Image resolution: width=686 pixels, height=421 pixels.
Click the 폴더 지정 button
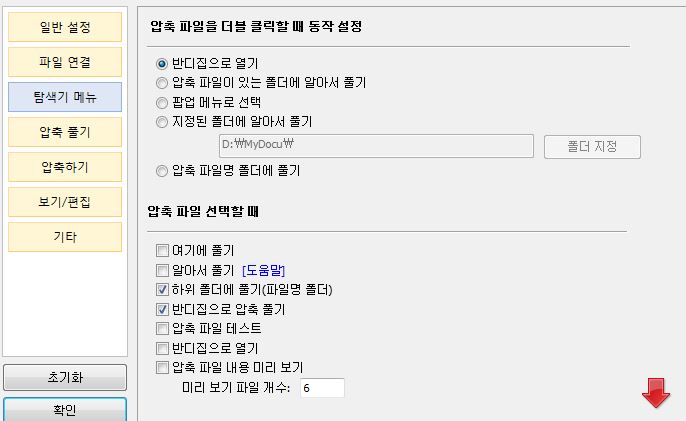[592, 147]
